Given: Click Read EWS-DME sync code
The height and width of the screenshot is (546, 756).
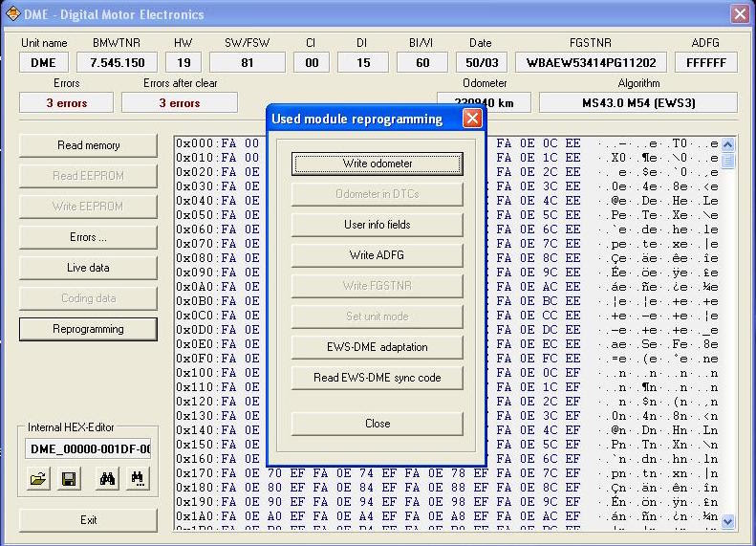Looking at the screenshot, I should pyautogui.click(x=377, y=378).
